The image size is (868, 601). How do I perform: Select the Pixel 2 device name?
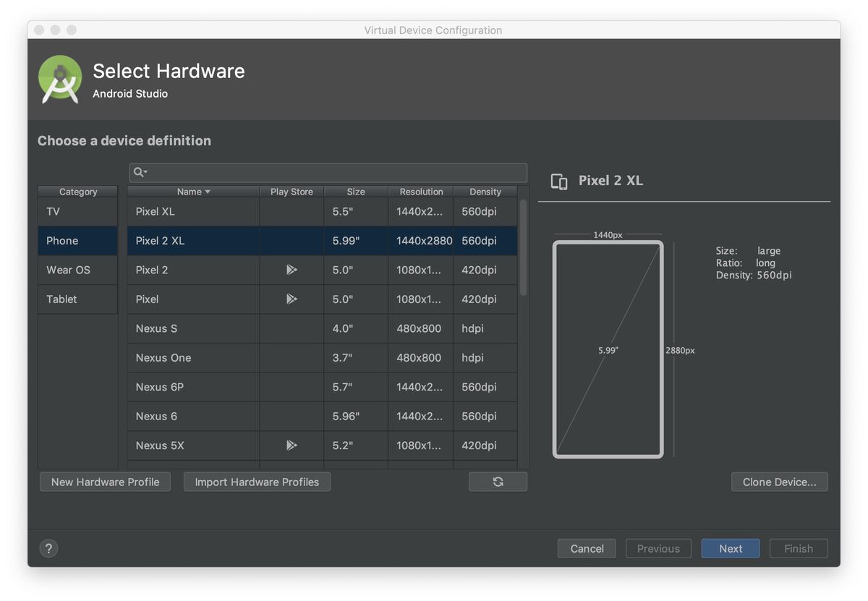click(152, 270)
